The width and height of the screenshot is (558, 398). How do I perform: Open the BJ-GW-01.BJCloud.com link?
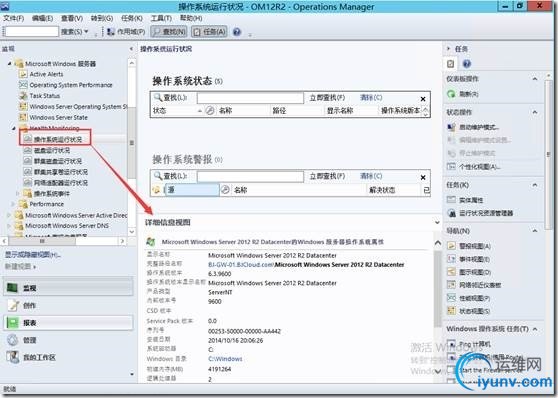click(241, 265)
